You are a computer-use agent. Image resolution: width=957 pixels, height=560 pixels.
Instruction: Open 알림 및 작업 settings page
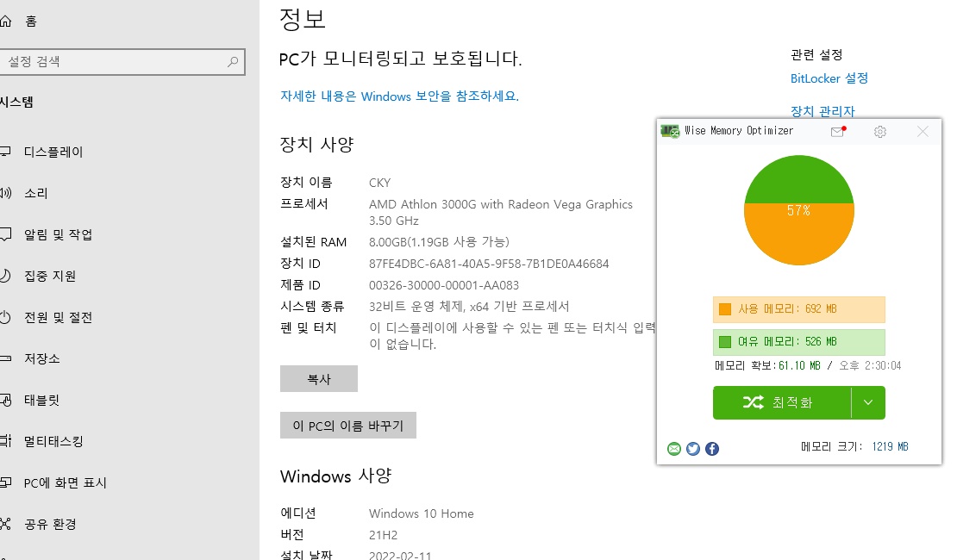click(x=58, y=234)
